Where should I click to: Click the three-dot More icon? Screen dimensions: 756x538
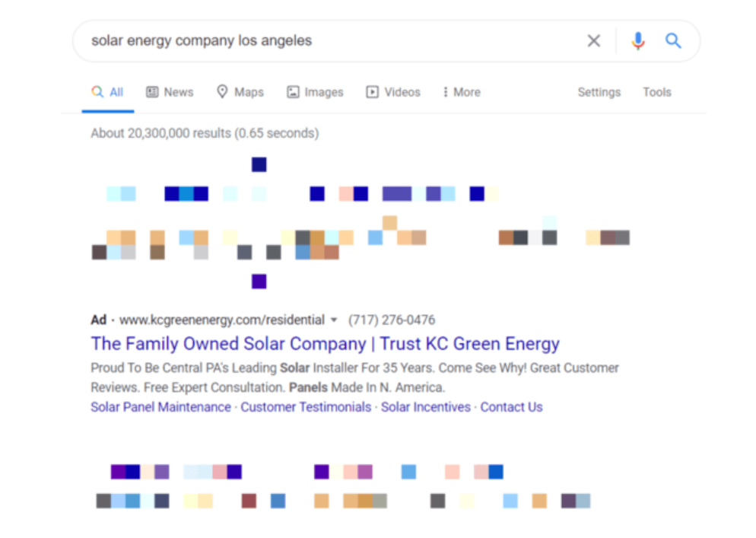[x=445, y=92]
